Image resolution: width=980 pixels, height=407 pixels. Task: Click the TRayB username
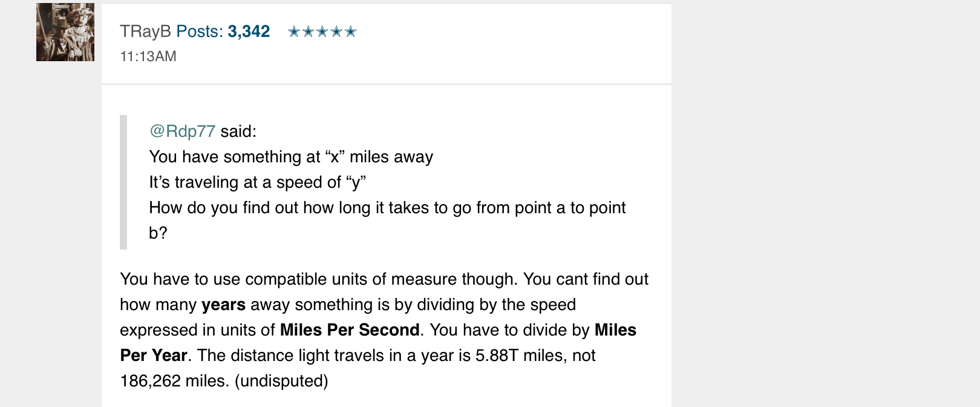[145, 31]
